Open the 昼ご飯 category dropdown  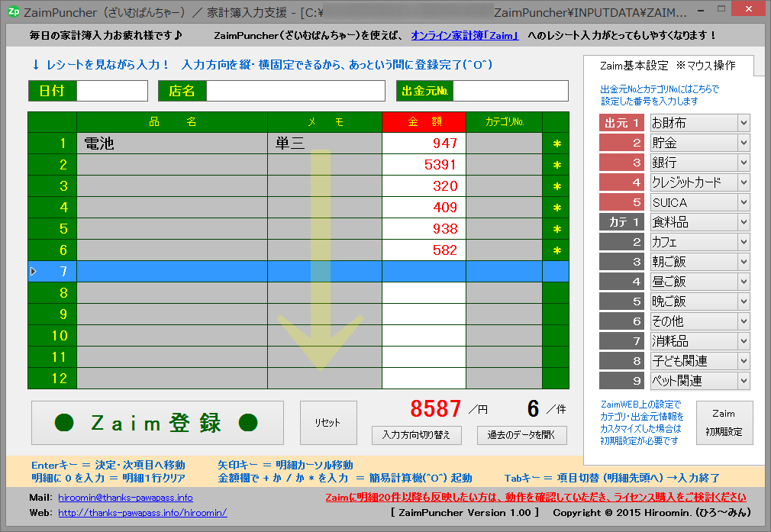click(x=744, y=281)
